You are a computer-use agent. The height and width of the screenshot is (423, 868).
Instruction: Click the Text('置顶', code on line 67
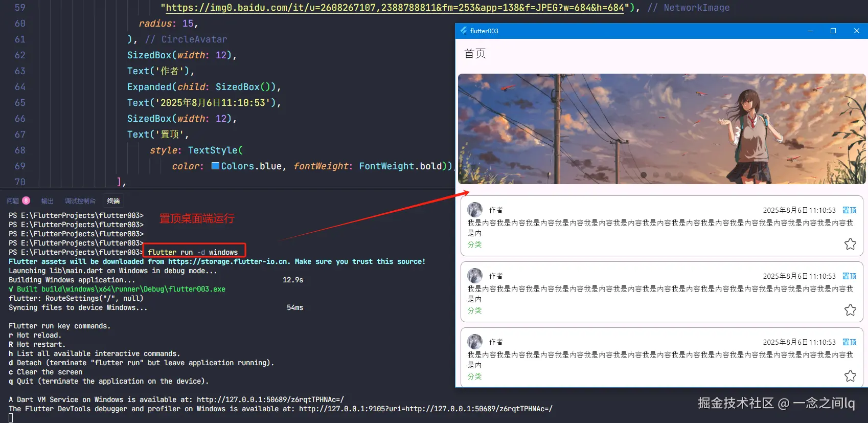(x=158, y=135)
